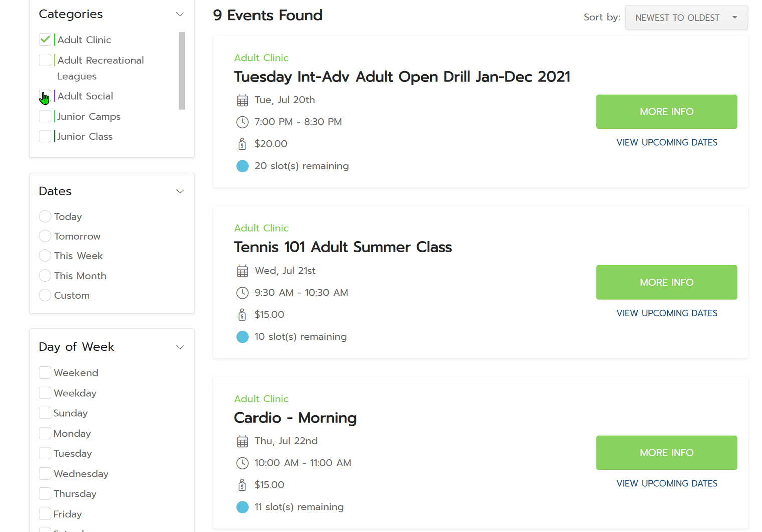762x532 pixels.
Task: Open More Info for Tennis 101 Adult Summer Class
Action: tap(666, 282)
